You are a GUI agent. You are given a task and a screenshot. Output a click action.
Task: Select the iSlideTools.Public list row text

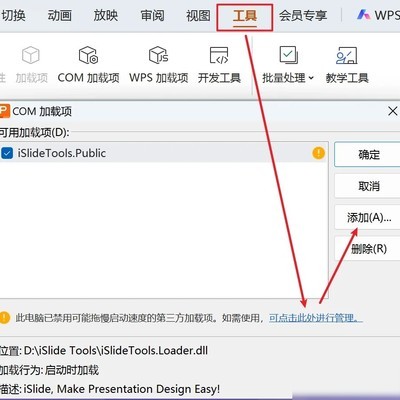pyautogui.click(x=62, y=153)
